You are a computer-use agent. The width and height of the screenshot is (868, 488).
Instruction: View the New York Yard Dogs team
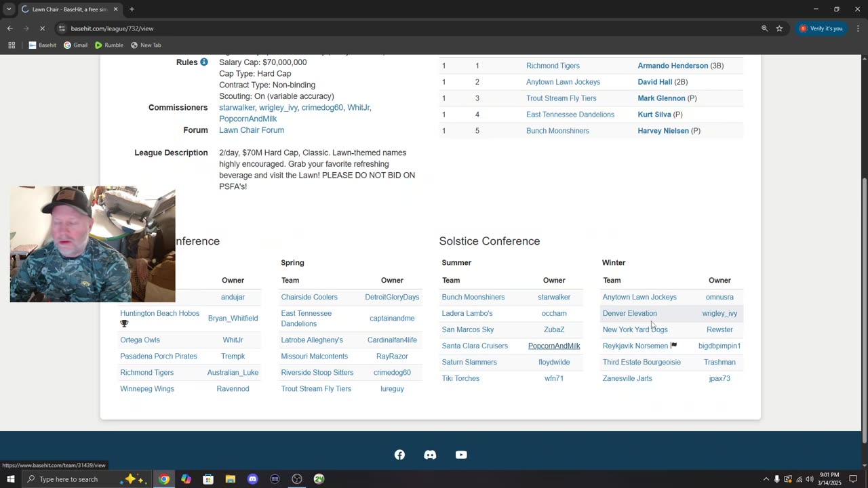(635, 329)
